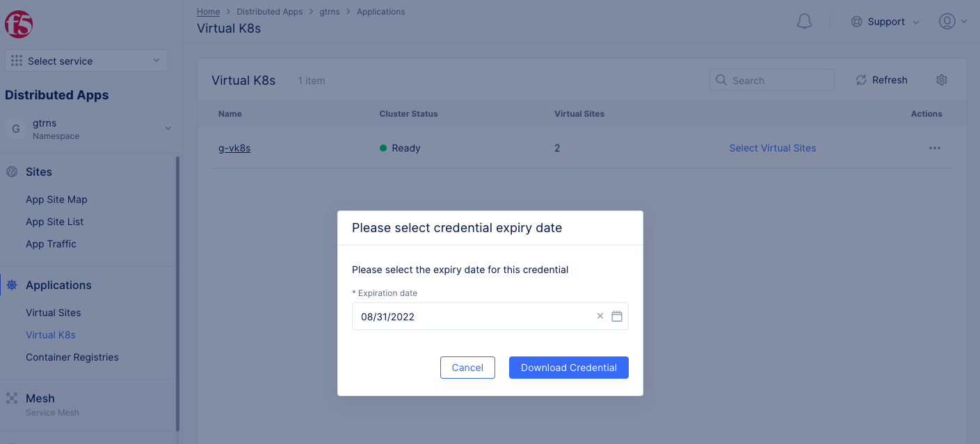Cancel the credential expiry dialog
Image resolution: width=980 pixels, height=444 pixels.
pos(467,368)
